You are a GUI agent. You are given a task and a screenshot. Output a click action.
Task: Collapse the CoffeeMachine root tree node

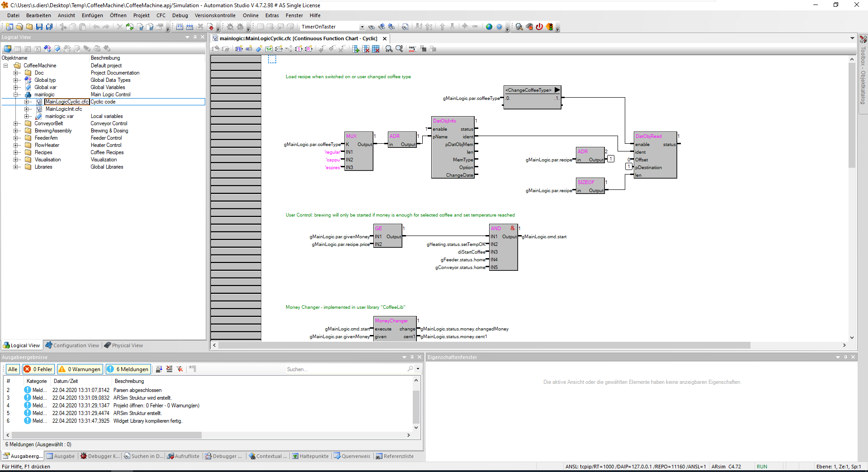click(x=6, y=66)
